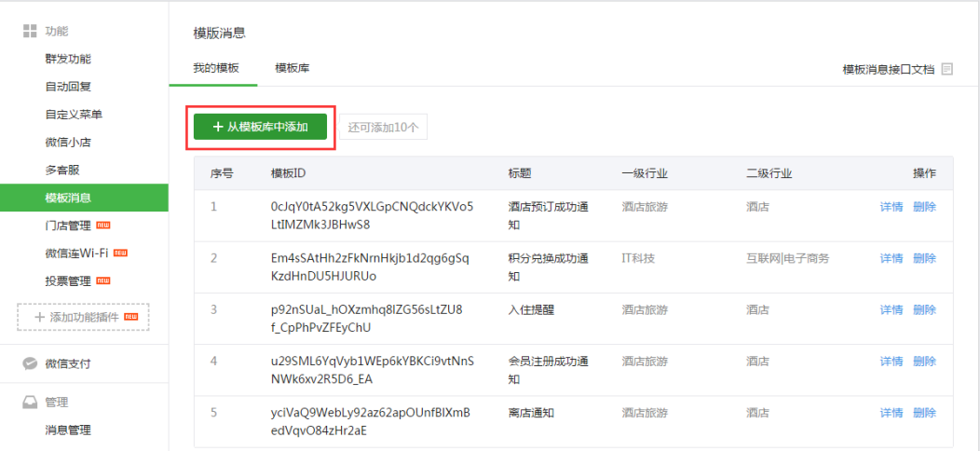
Task: Click template ID starting with p92nSUaL_hOXzmhq
Action: tap(367, 319)
